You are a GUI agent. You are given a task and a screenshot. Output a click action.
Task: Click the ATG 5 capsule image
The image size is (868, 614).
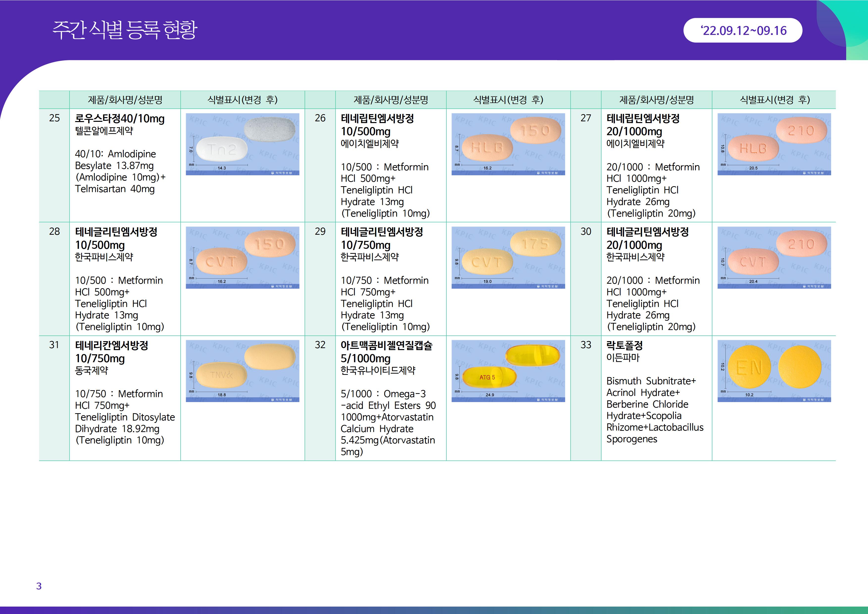point(508,371)
